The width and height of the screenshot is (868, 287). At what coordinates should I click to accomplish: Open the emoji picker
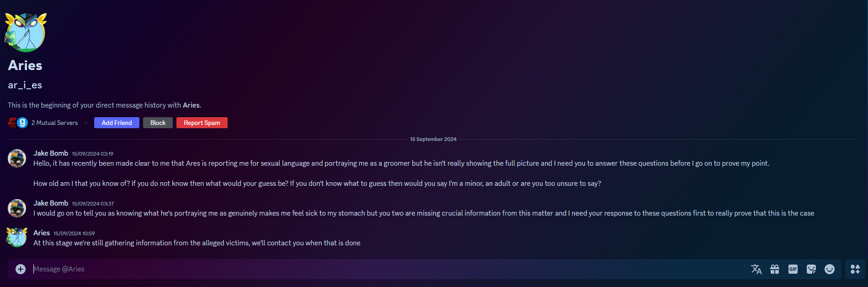coord(830,269)
